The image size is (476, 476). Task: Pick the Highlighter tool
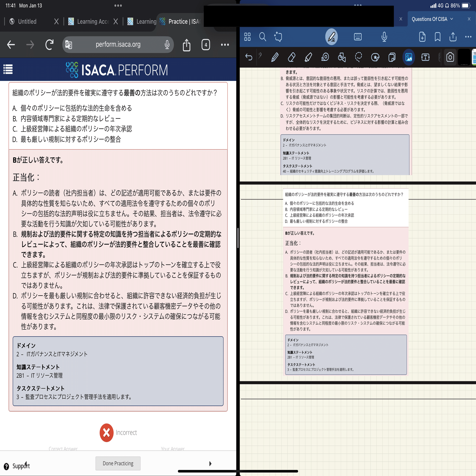pos(308,57)
